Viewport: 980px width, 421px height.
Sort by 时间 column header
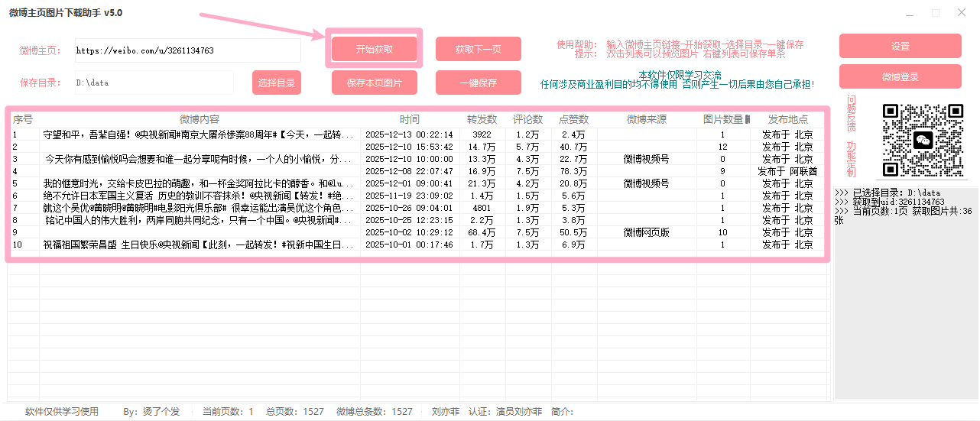[x=410, y=119]
